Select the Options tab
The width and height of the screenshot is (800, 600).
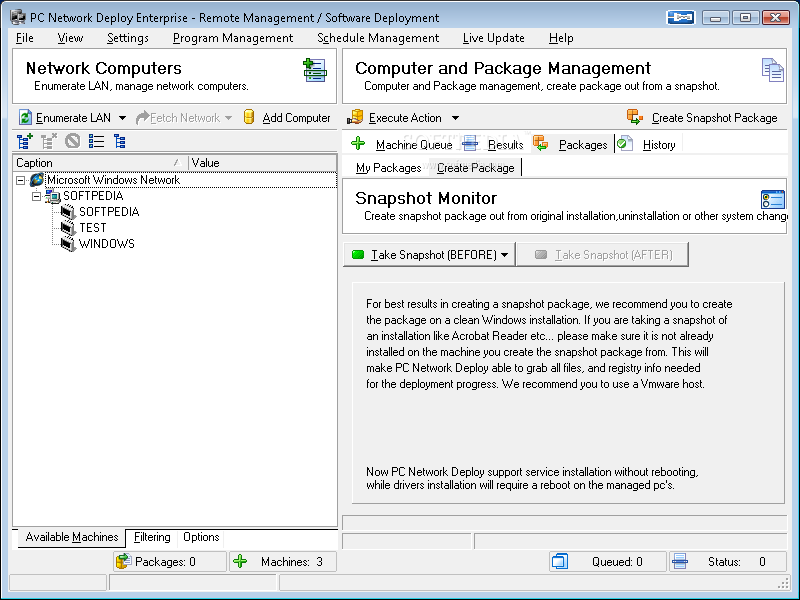pyautogui.click(x=201, y=537)
